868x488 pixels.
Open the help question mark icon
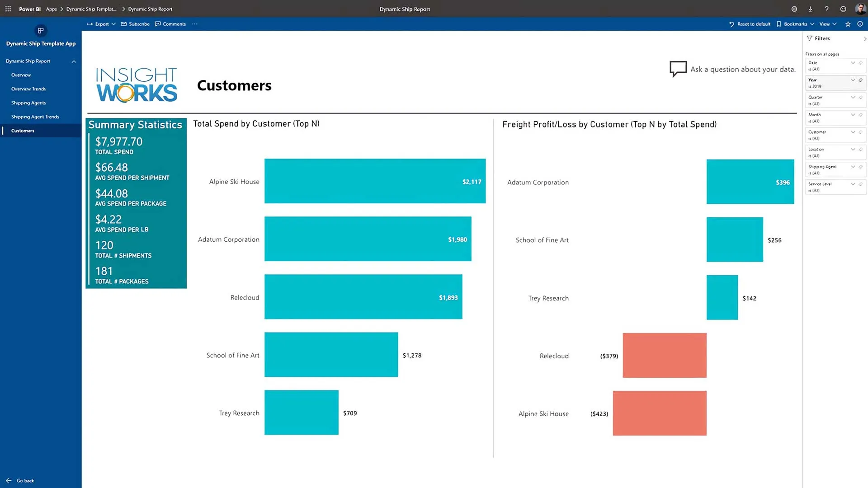[826, 9]
